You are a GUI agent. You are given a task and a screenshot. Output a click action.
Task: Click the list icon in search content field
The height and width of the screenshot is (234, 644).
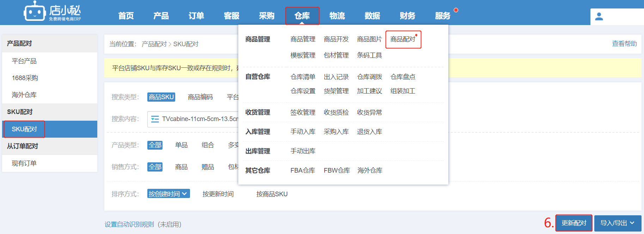click(x=155, y=119)
